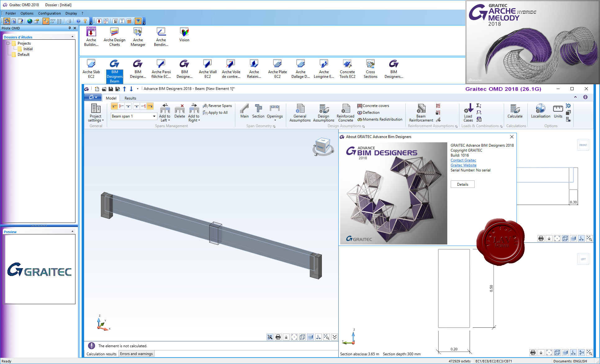Open the Cross Sections module

coord(371,69)
